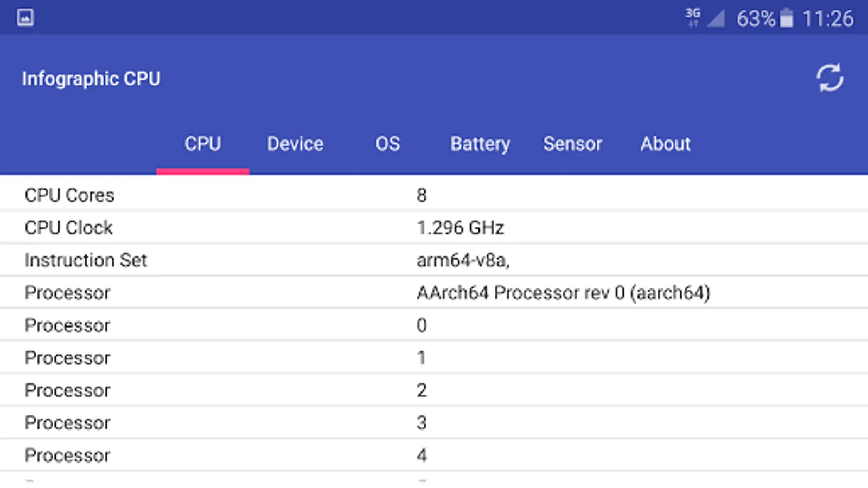The image size is (868, 488).
Task: Tap the Infographic CPU title
Action: click(91, 79)
